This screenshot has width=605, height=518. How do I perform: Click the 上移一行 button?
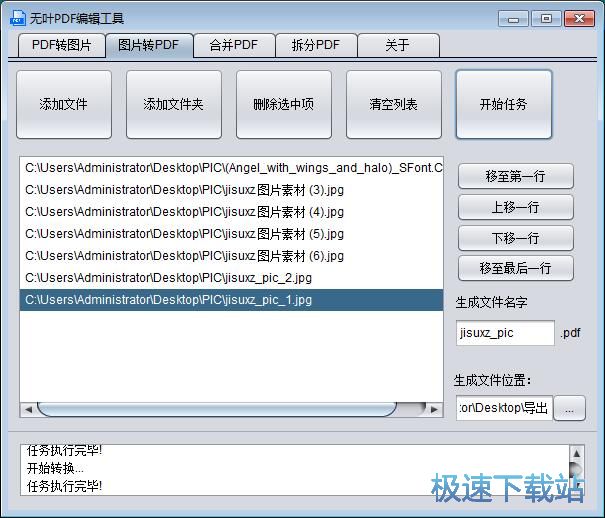click(516, 207)
